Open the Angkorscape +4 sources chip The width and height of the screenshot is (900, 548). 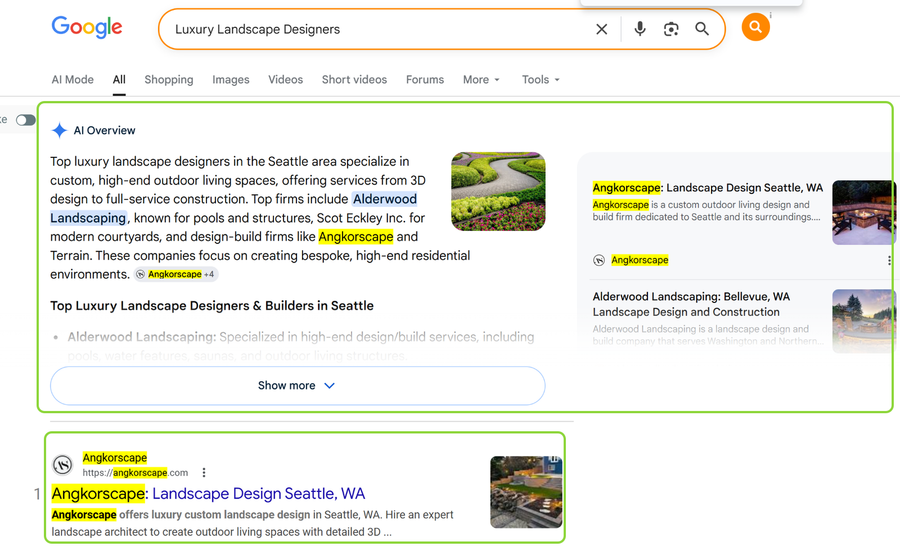(x=176, y=274)
